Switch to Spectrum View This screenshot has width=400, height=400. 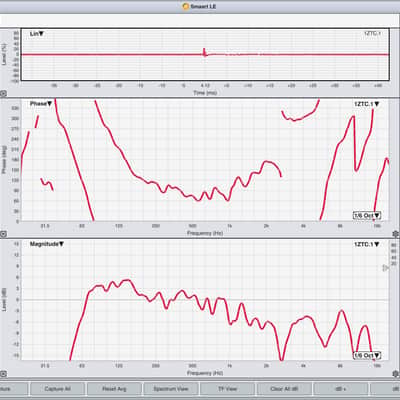(171, 389)
